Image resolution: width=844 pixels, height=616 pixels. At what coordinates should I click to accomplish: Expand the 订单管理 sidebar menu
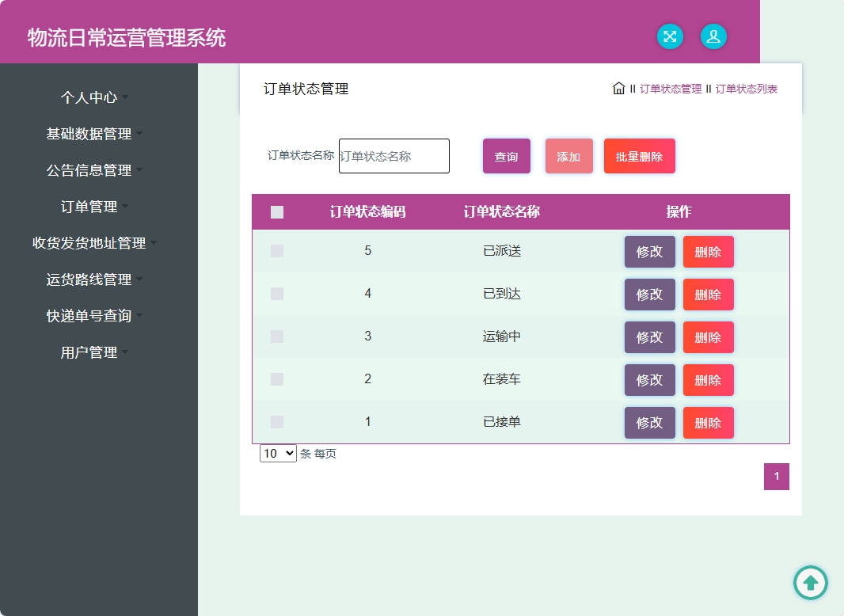pyautogui.click(x=89, y=206)
